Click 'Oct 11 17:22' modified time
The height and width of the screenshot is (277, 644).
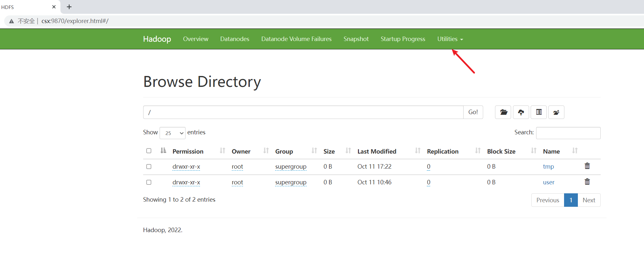[x=374, y=166]
